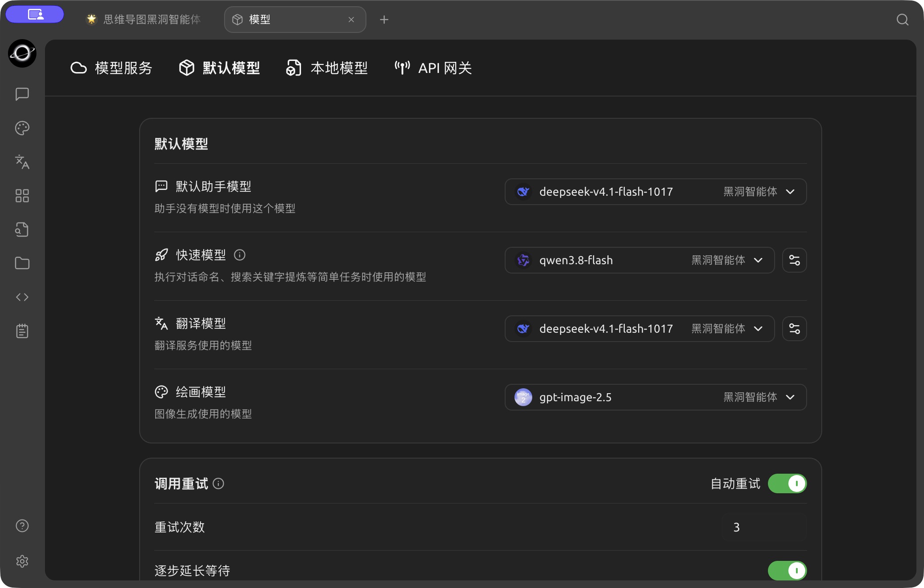This screenshot has width=924, height=588.
Task: Click the 默认模型 section heading
Action: click(x=181, y=144)
